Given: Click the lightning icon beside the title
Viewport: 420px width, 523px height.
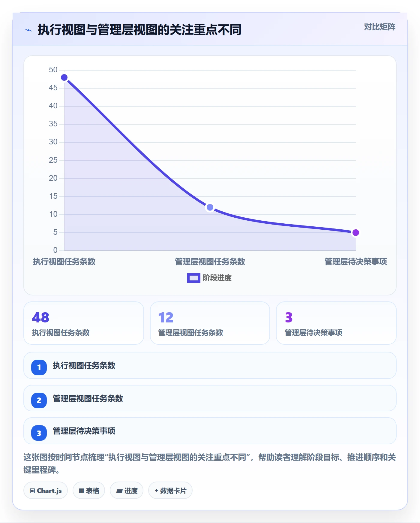Looking at the screenshot, I should pos(28,30).
